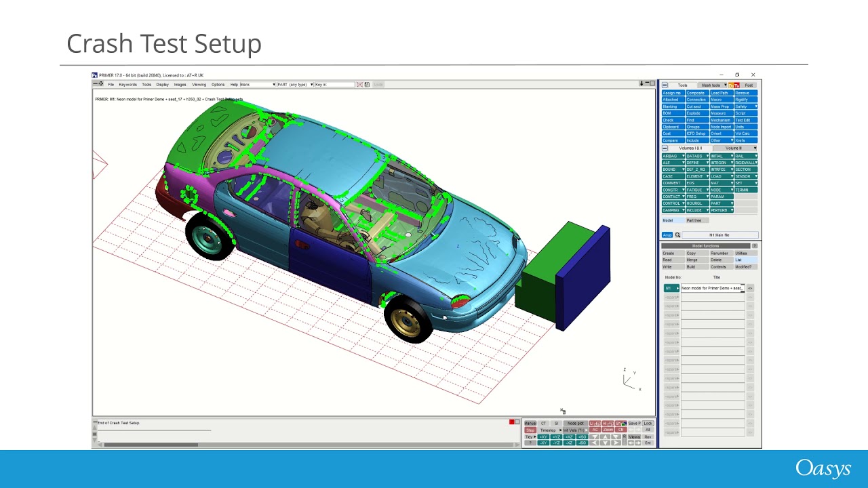Open the Options menu

tap(218, 85)
